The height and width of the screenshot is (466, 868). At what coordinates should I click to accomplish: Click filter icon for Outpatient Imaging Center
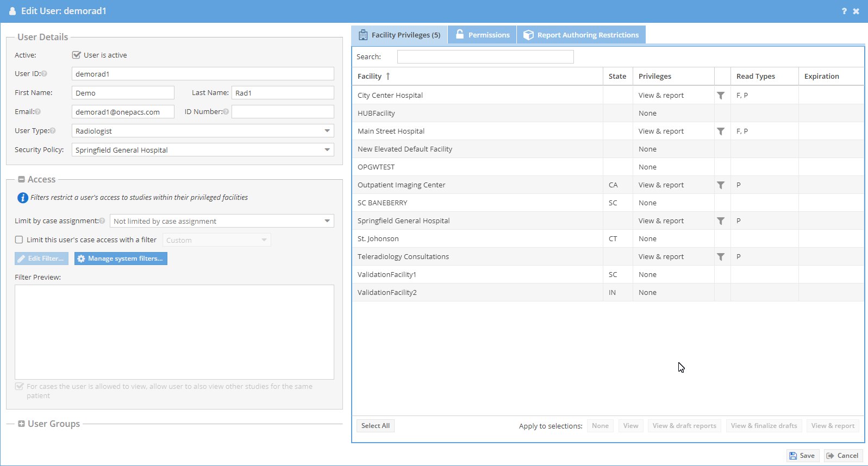(721, 185)
